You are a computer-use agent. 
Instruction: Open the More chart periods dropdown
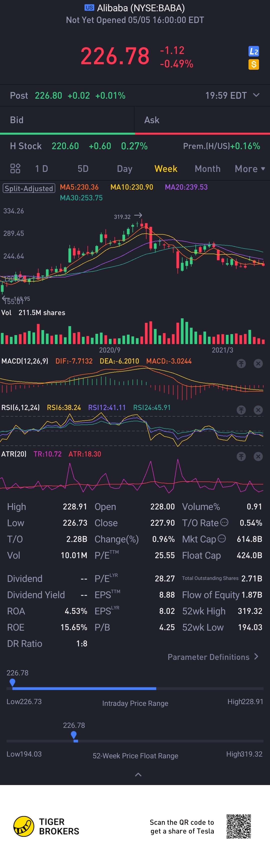tap(250, 169)
